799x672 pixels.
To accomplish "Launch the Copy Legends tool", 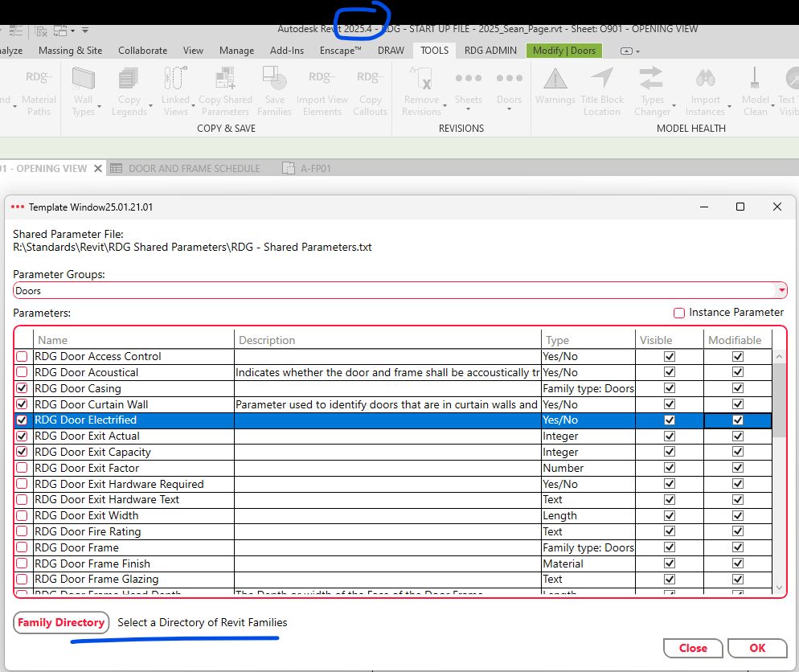I will coord(129,92).
